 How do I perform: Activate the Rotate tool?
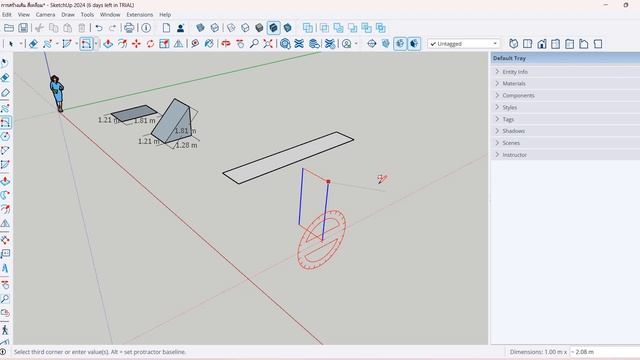(150, 44)
